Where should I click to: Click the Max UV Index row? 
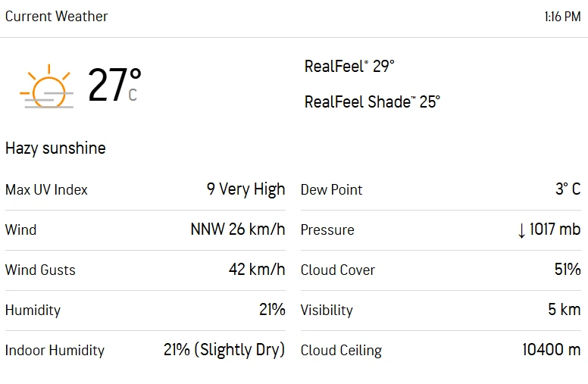(x=145, y=190)
